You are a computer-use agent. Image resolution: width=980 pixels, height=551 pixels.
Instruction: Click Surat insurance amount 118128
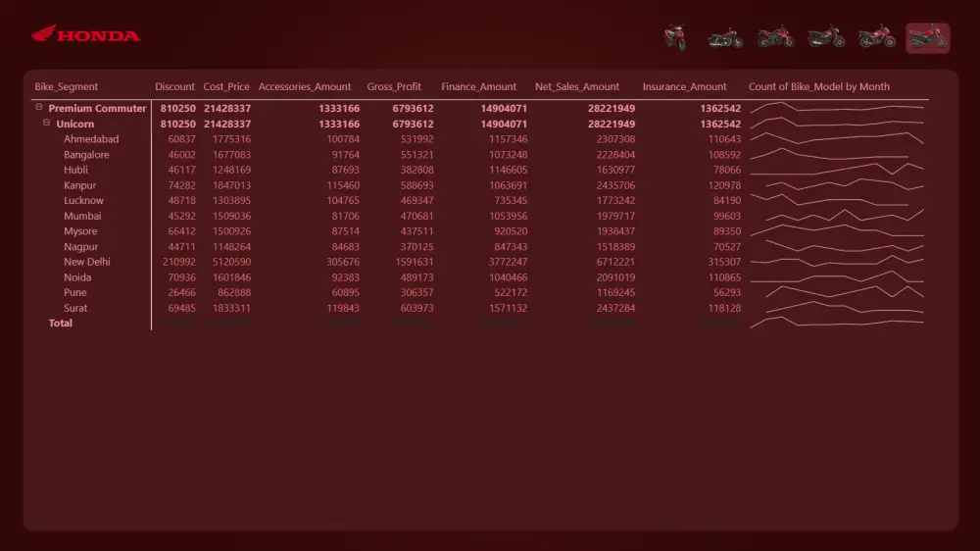pos(724,308)
